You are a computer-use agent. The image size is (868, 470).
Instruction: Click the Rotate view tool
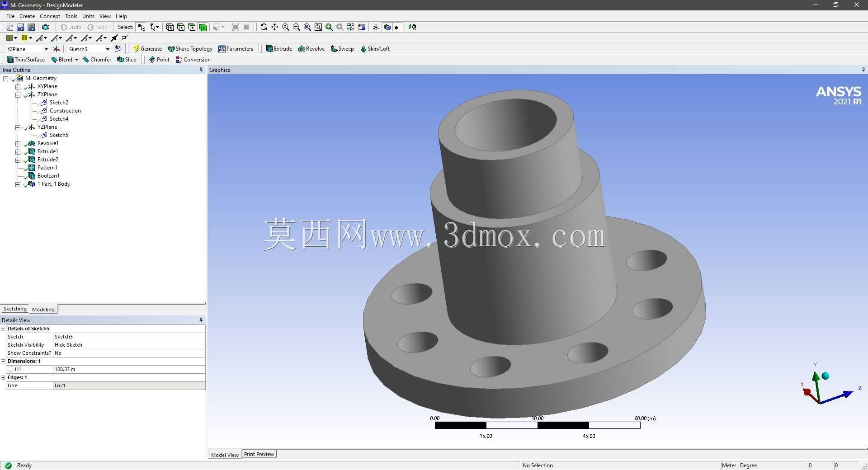tap(264, 27)
